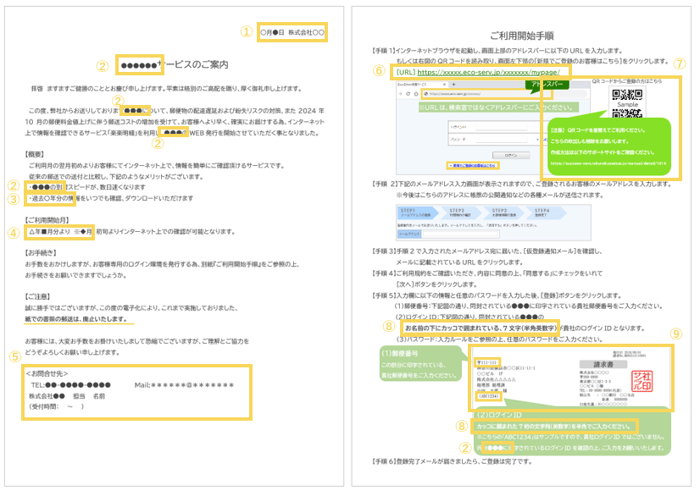Click the circled number ① marker
700x491 pixels.
click(243, 31)
